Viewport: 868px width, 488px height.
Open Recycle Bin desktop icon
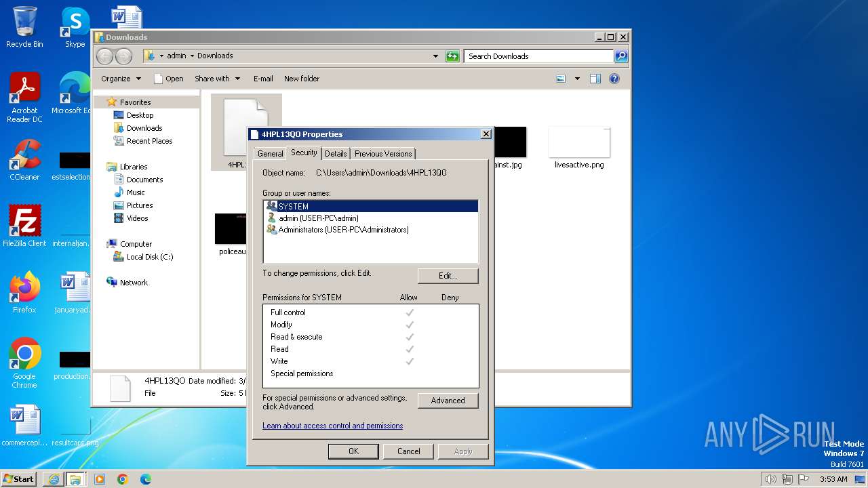coord(24,27)
